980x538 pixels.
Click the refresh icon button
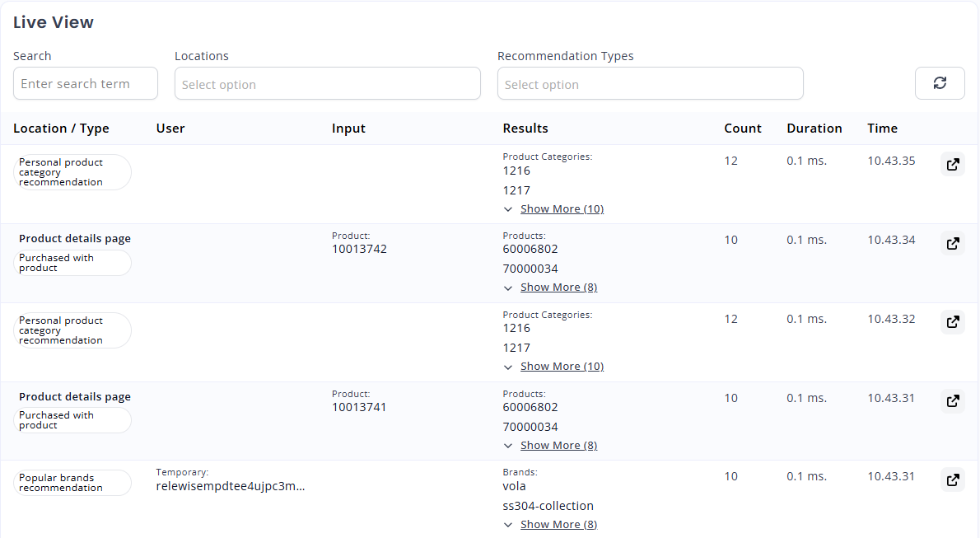(940, 83)
